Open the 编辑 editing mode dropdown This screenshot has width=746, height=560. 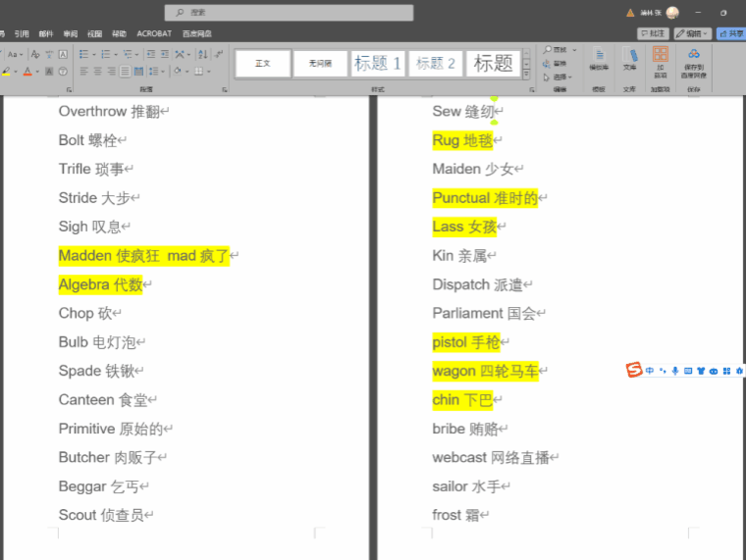pos(692,33)
